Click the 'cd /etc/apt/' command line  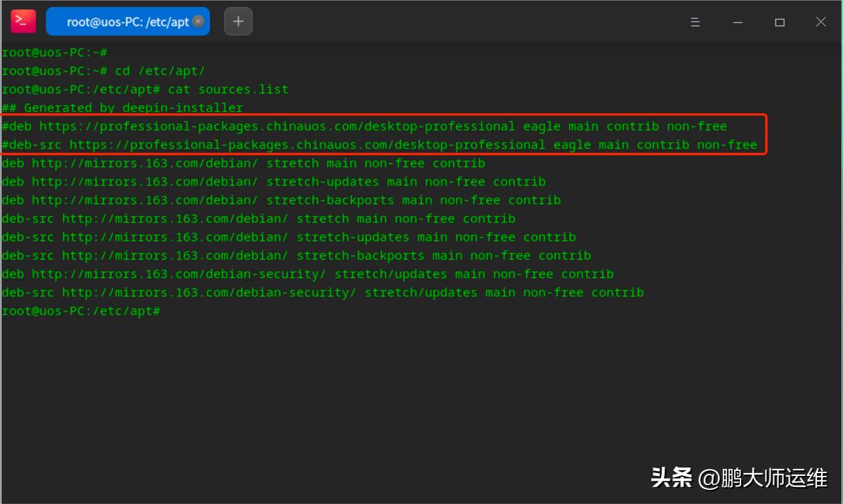pos(103,71)
